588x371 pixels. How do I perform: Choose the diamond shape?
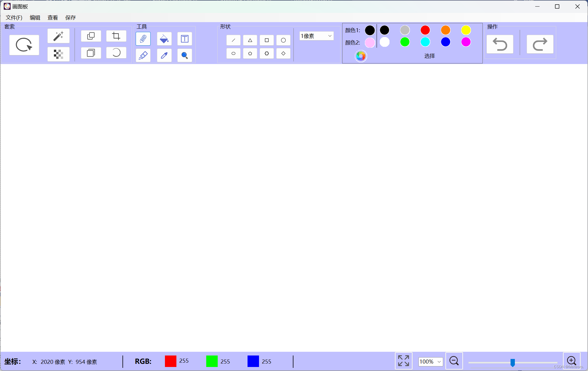pos(283,53)
